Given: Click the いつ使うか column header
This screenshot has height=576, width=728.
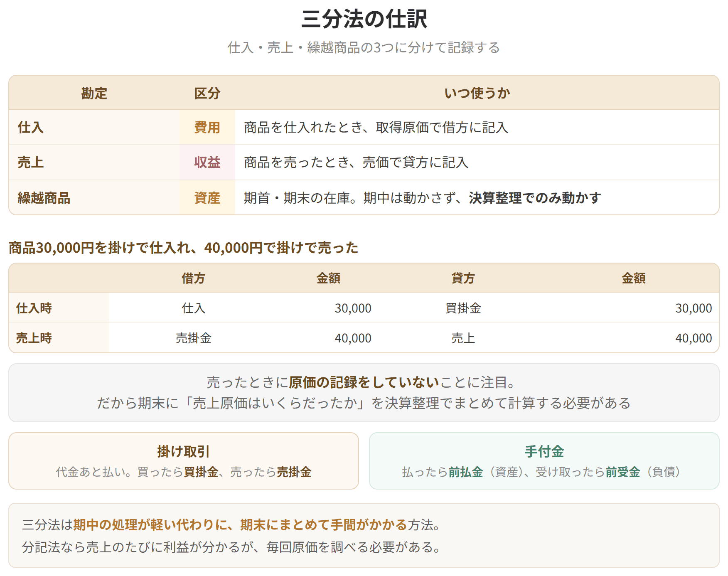Looking at the screenshot, I should click(x=477, y=93).
